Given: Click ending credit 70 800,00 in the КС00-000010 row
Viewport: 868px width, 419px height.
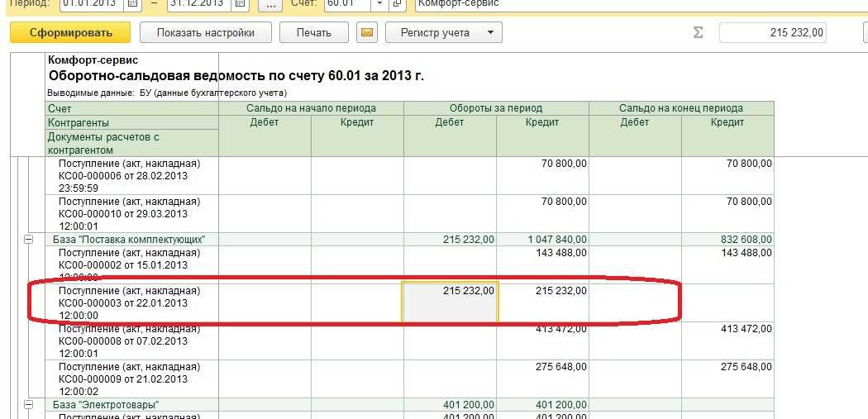Looking at the screenshot, I should [x=749, y=202].
